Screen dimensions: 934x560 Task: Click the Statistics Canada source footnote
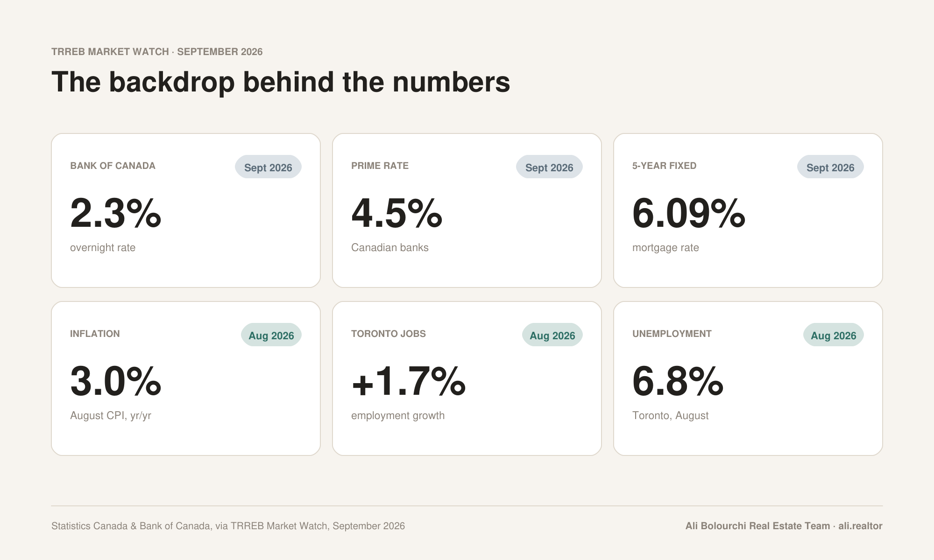pos(228,526)
